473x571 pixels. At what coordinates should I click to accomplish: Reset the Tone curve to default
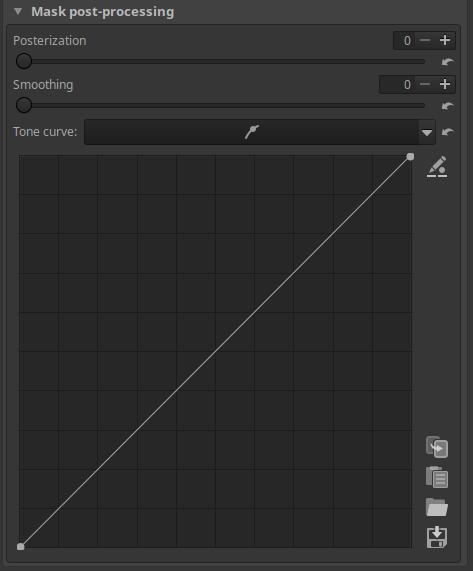tap(447, 132)
